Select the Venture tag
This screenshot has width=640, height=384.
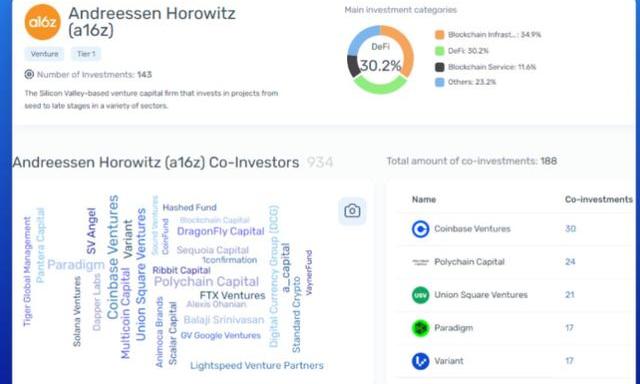click(x=44, y=54)
